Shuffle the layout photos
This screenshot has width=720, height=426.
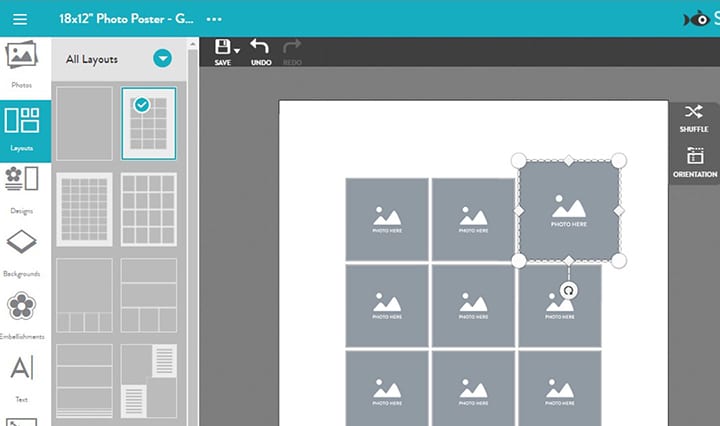(694, 118)
